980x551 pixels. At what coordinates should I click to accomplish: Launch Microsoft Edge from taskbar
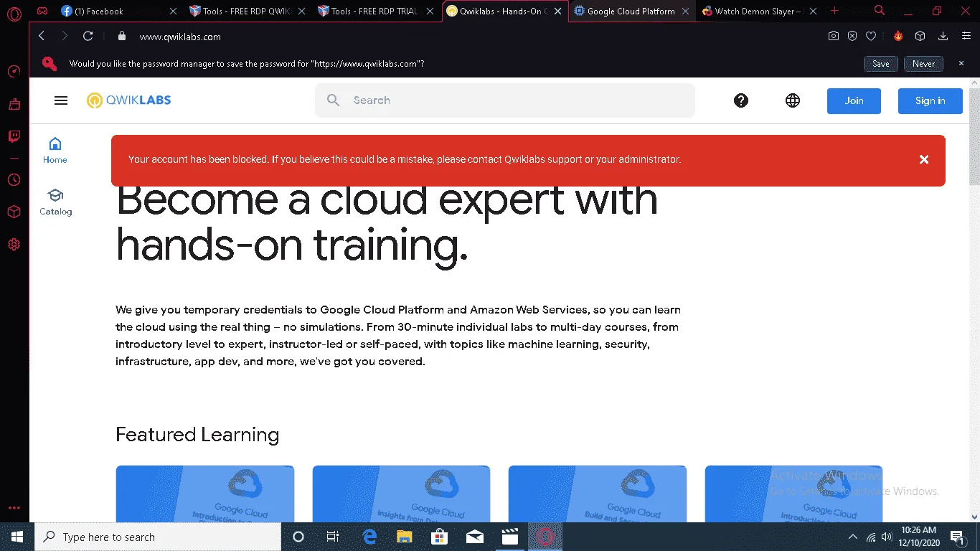pyautogui.click(x=370, y=537)
